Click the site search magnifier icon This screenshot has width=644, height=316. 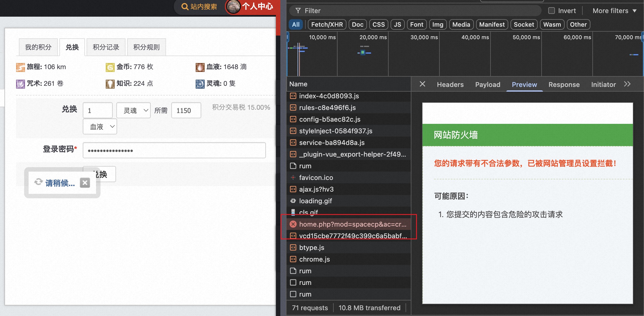[185, 6]
